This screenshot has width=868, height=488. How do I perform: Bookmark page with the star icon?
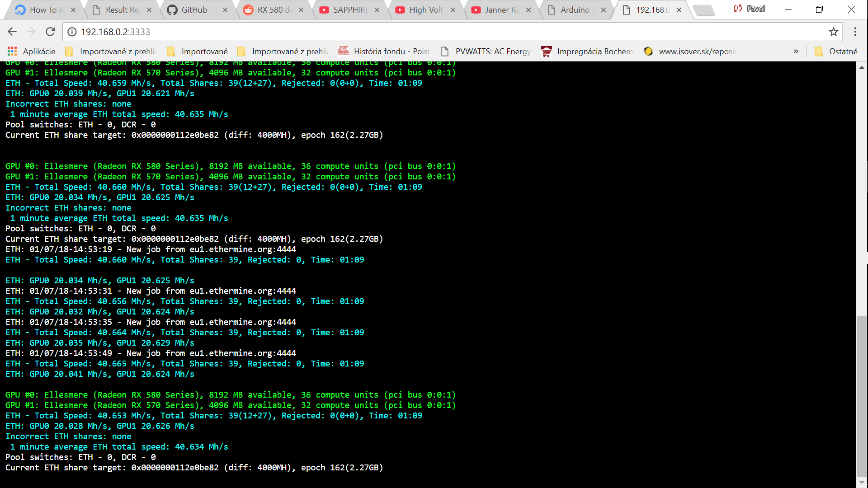click(833, 32)
